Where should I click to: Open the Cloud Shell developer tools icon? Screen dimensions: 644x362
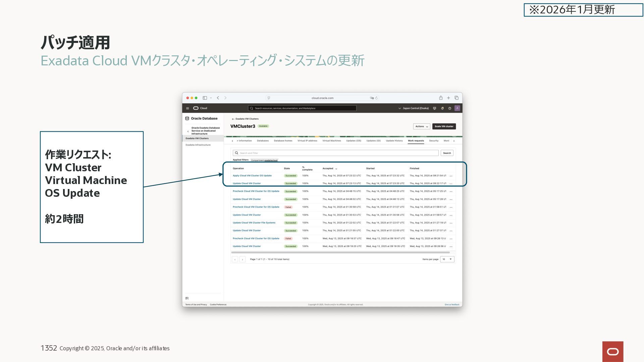click(435, 108)
